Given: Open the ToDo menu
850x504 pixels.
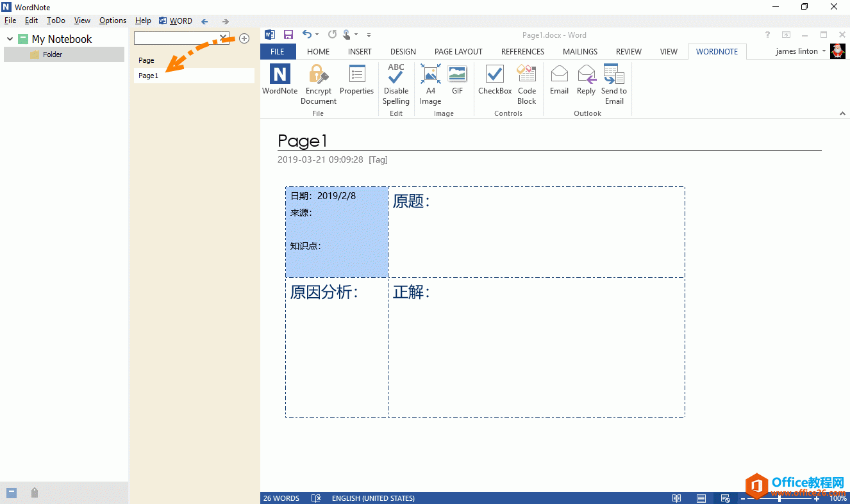Looking at the screenshot, I should point(56,20).
